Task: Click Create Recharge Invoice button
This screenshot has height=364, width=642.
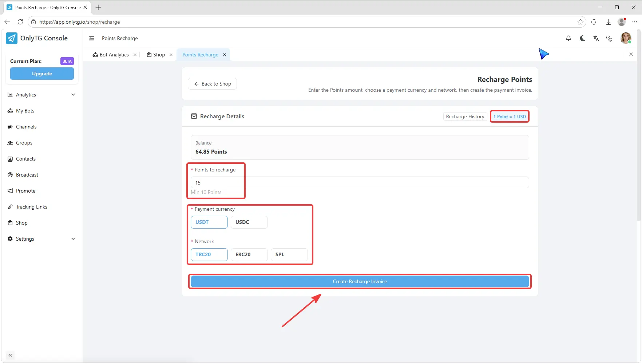Action: click(360, 281)
